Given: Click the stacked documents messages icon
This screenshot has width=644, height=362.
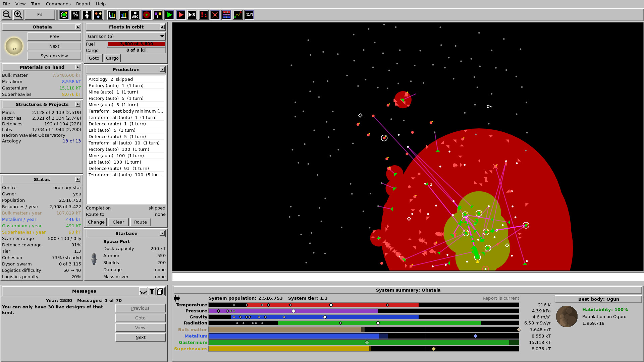Looking at the screenshot, I should [161, 291].
